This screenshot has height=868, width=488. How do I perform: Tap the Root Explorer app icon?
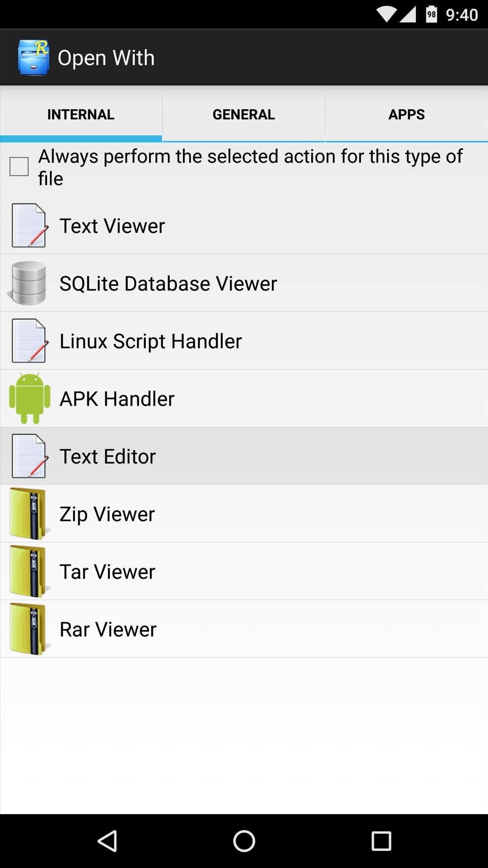pos(33,58)
